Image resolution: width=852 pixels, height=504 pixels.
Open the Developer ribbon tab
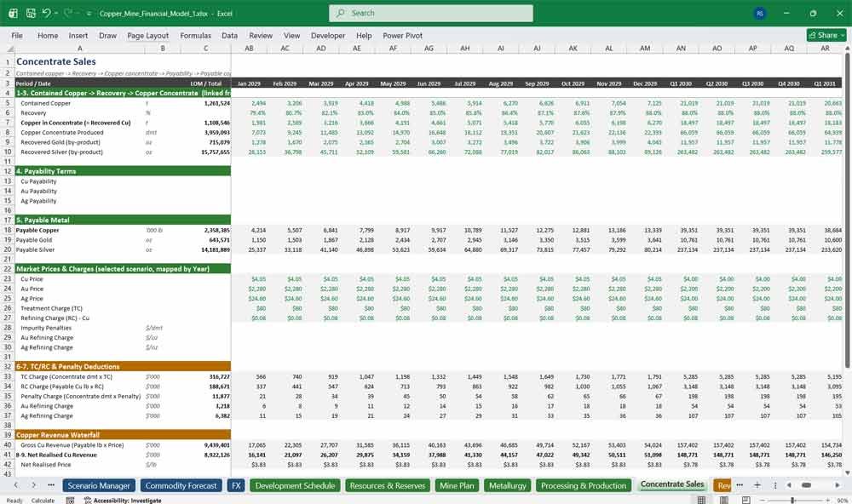(328, 35)
